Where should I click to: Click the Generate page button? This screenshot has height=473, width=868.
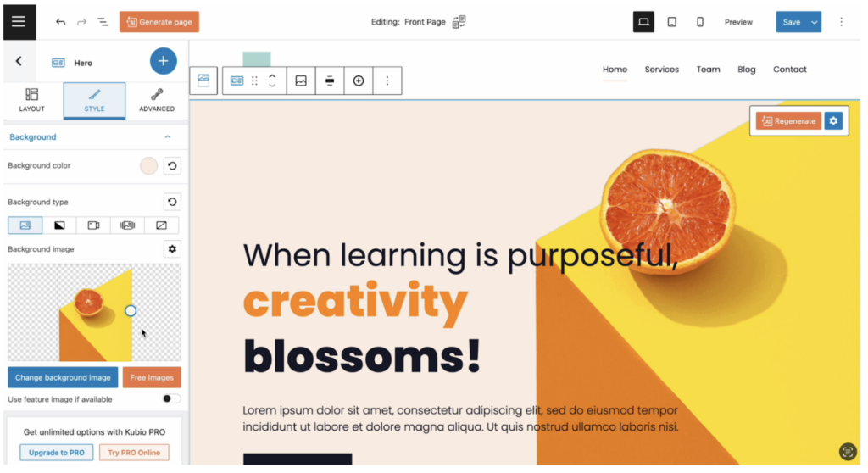159,22
